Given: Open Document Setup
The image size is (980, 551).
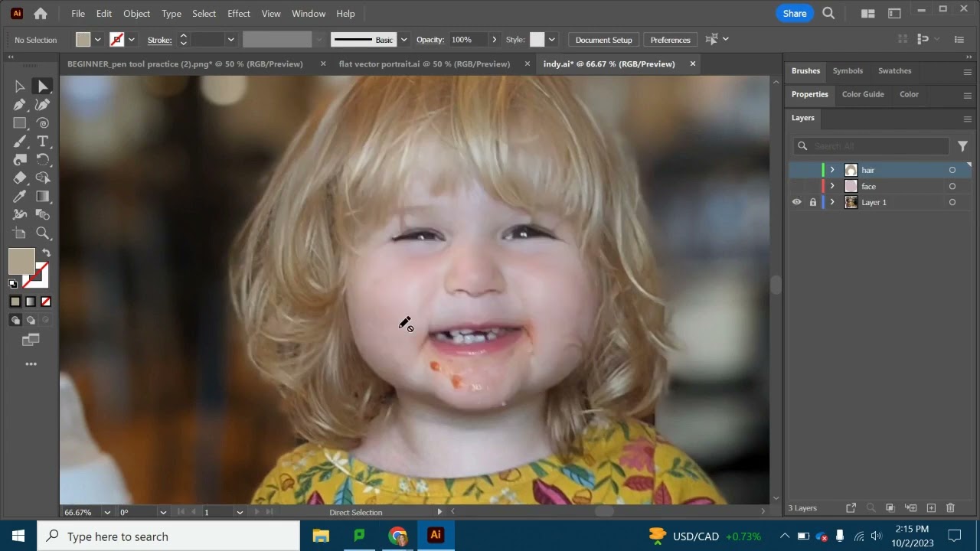Looking at the screenshot, I should pyautogui.click(x=604, y=40).
